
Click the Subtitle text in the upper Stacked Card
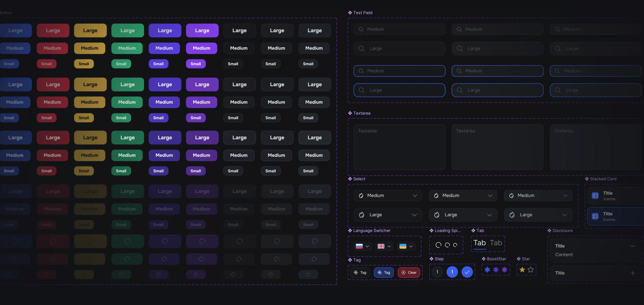tap(609, 199)
